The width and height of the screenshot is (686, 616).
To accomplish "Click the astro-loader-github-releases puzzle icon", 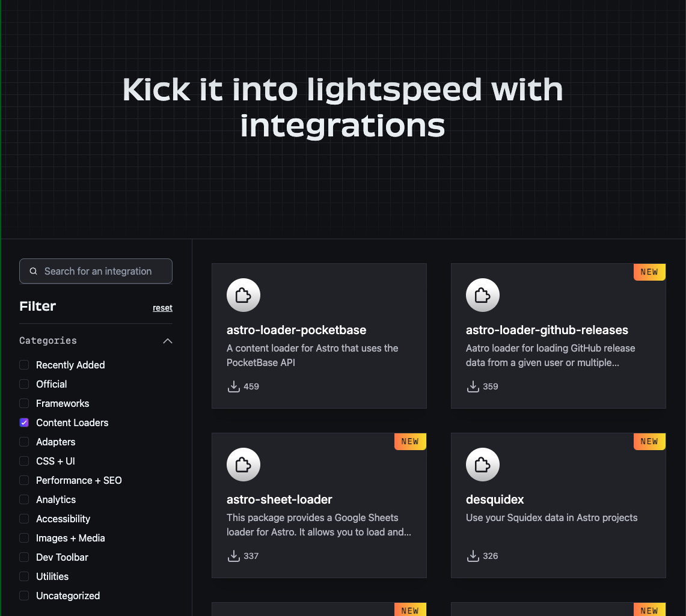I will click(x=482, y=296).
